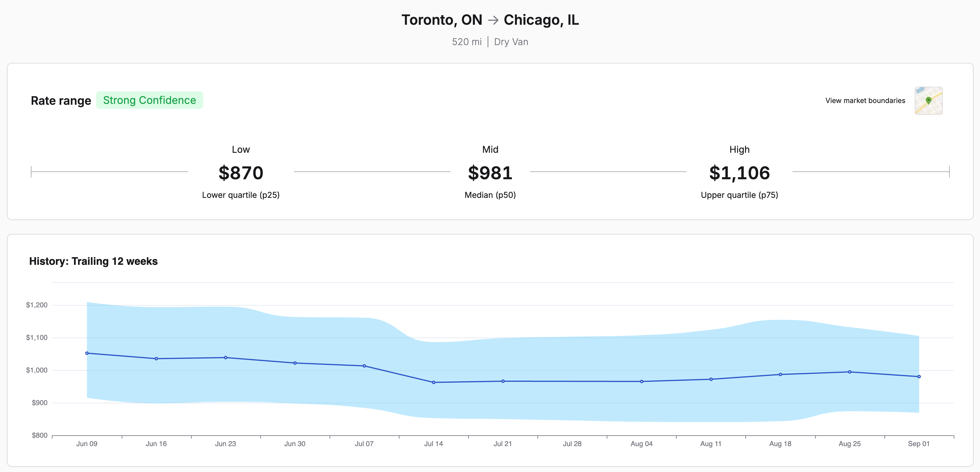
Task: Click the Toronto to Chicago arrow icon
Action: (493, 20)
